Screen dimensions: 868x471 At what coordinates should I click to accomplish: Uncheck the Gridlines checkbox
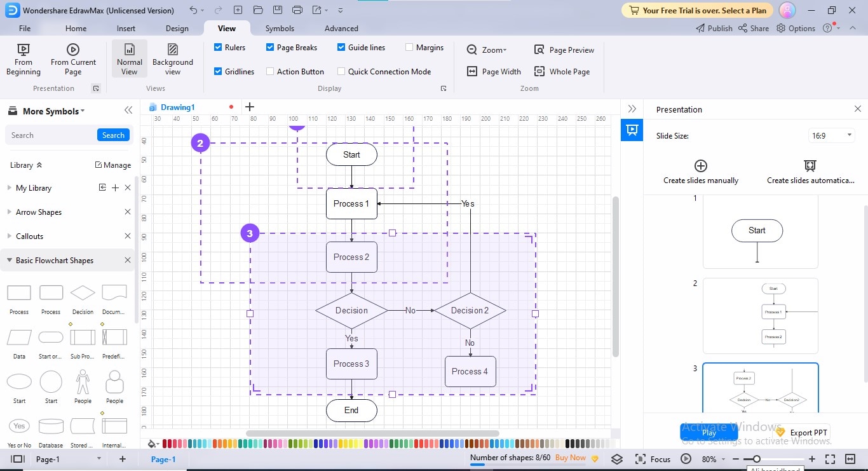218,72
